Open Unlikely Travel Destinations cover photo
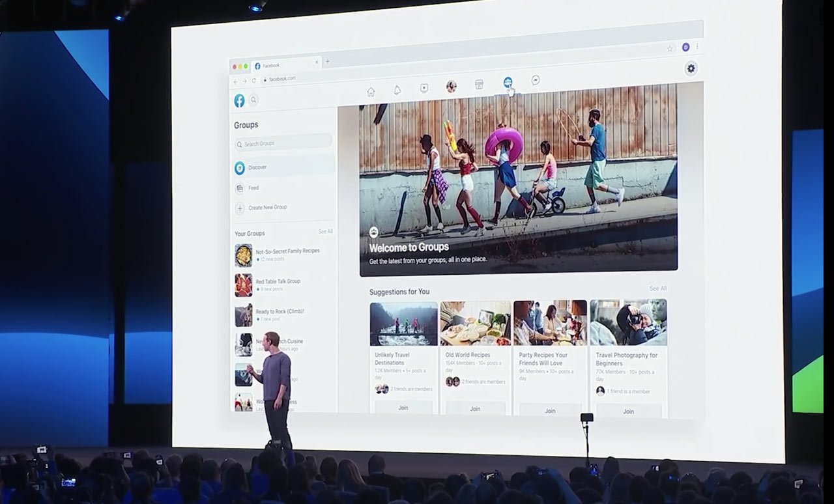834x504 pixels. click(x=404, y=324)
